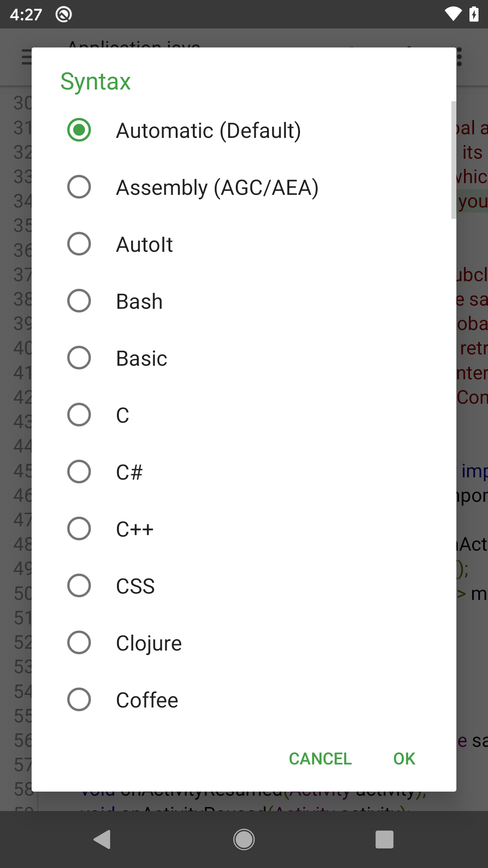Screen dimensions: 488x868
Task: Open the three-dot overflow menu icon
Action: 460,57
